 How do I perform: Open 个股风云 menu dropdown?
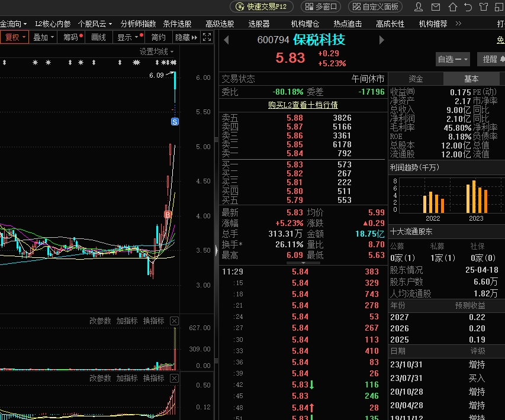tap(95, 24)
